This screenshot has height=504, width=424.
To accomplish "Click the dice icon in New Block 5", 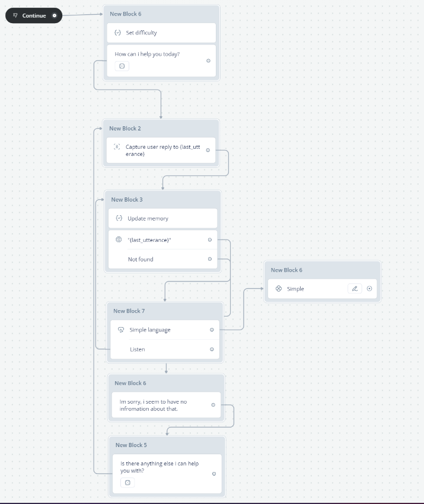I will coord(127,483).
